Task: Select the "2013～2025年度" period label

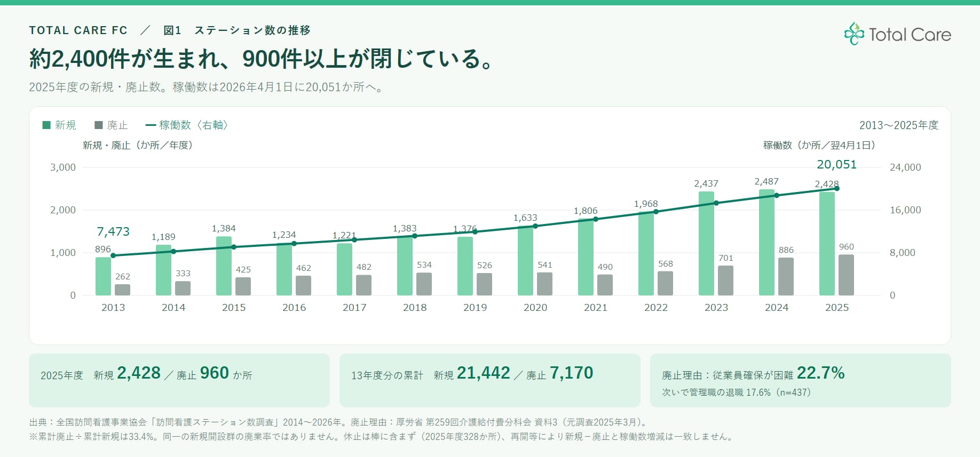Action: (899, 125)
